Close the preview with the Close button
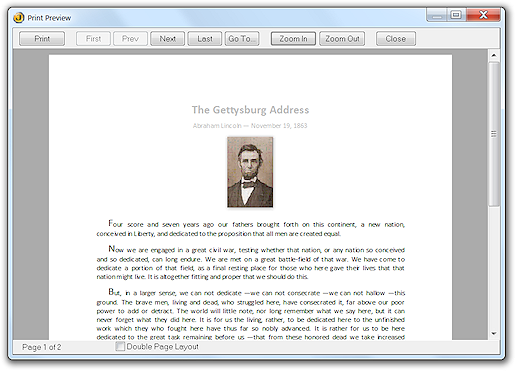516x371 pixels. (396, 39)
